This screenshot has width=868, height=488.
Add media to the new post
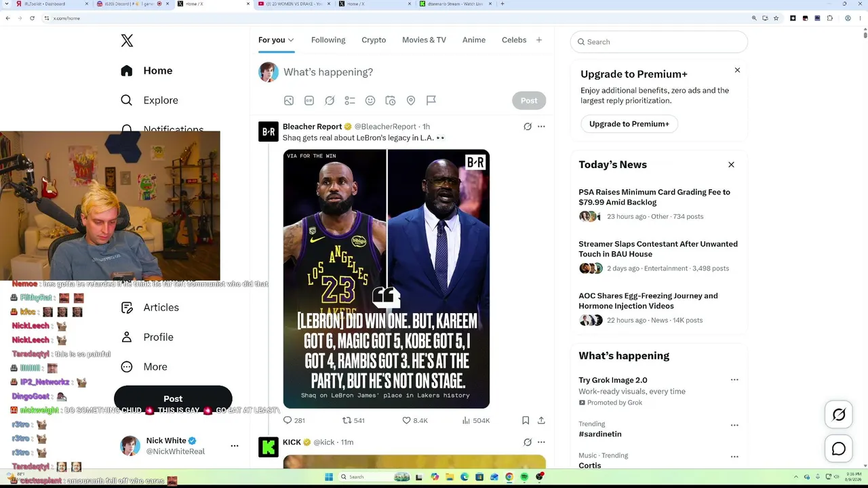[x=289, y=100]
